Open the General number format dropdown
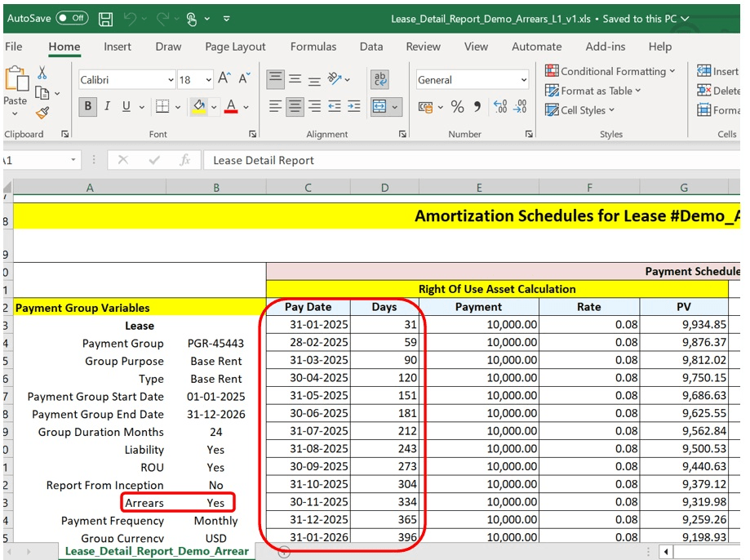The height and width of the screenshot is (560, 750). pyautogui.click(x=523, y=80)
